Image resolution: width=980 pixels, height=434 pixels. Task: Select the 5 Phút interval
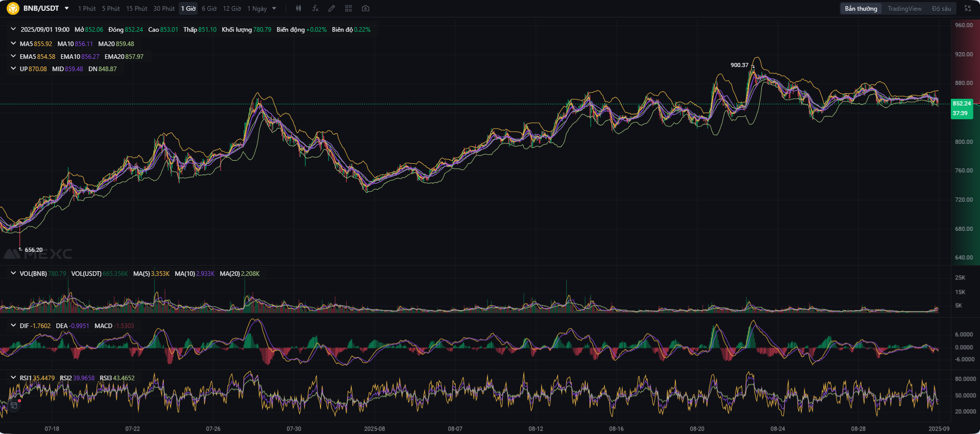tap(111, 9)
